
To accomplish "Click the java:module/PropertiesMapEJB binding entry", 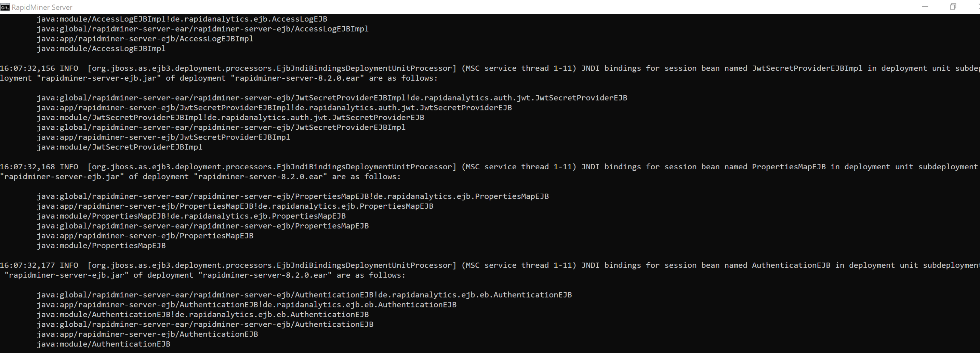I will tap(101, 245).
